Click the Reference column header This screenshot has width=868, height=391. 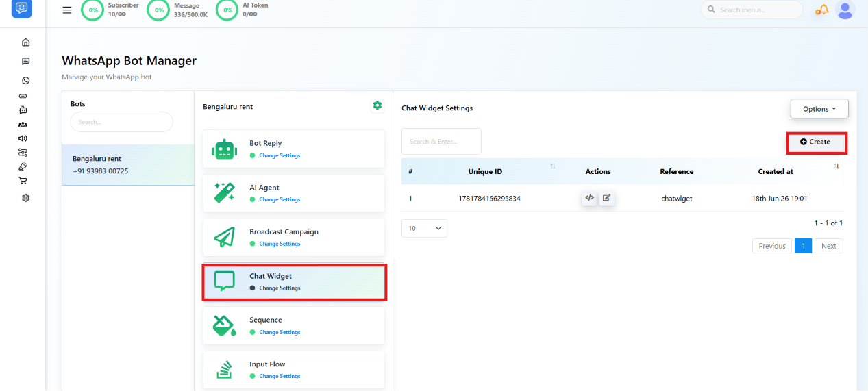(x=677, y=171)
